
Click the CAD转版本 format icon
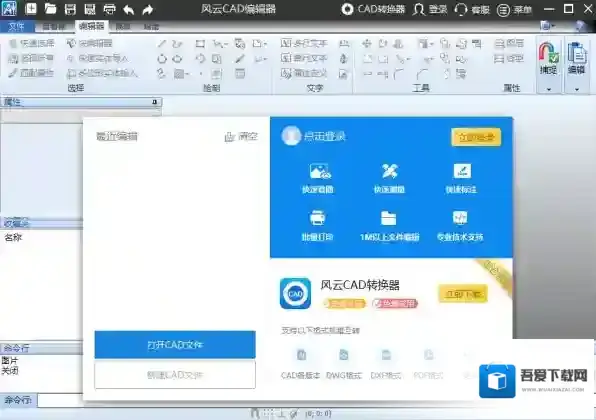(301, 355)
